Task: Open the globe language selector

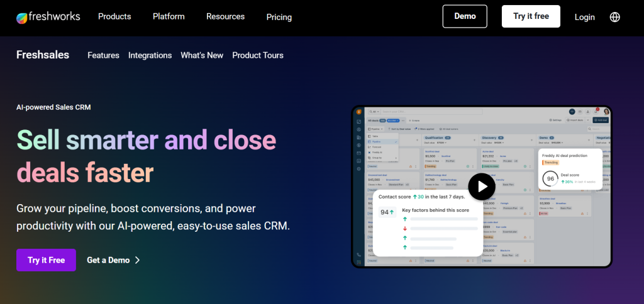Action: [x=615, y=17]
